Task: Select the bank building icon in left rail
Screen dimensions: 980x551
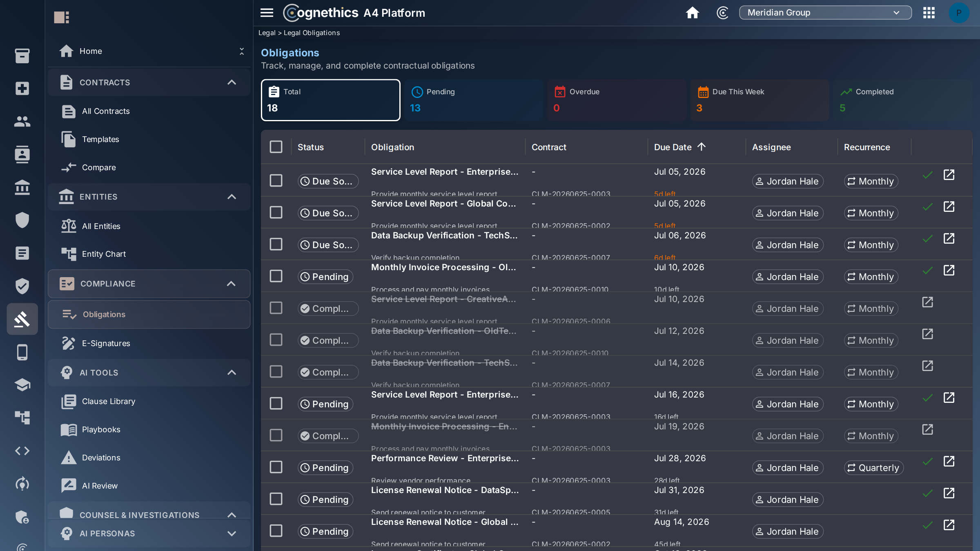Action: coord(22,187)
